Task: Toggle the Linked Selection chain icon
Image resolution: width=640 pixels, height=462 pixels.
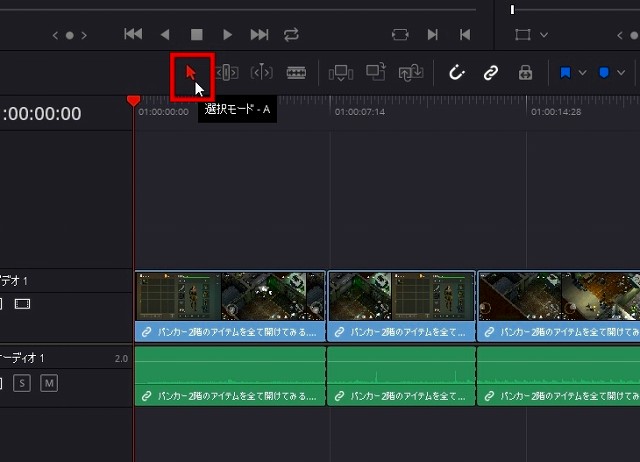Action: pos(491,73)
